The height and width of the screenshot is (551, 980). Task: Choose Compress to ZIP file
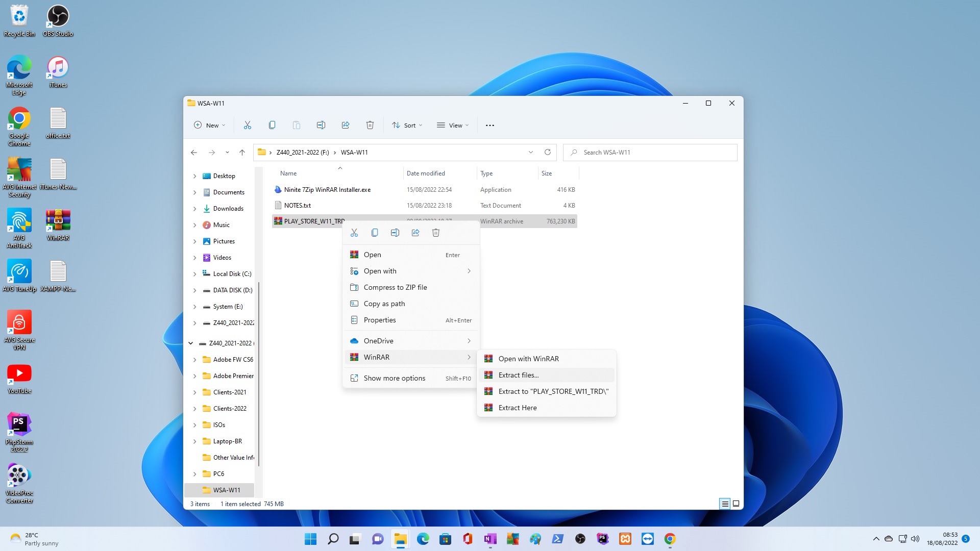411,287
